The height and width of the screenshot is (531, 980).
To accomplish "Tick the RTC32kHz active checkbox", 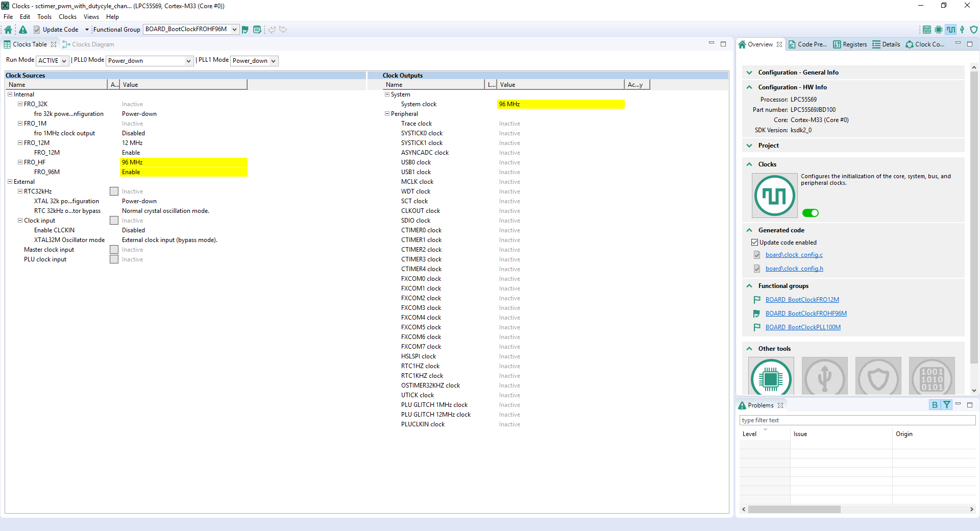I will coord(114,191).
